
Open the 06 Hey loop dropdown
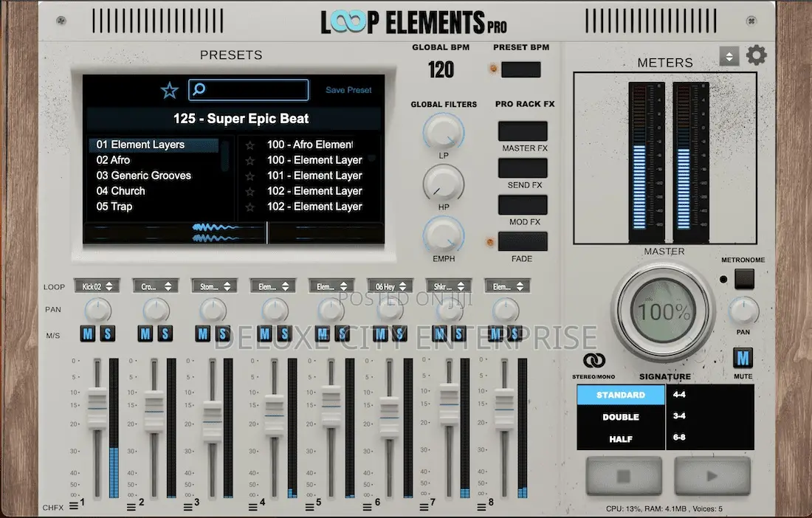[390, 286]
